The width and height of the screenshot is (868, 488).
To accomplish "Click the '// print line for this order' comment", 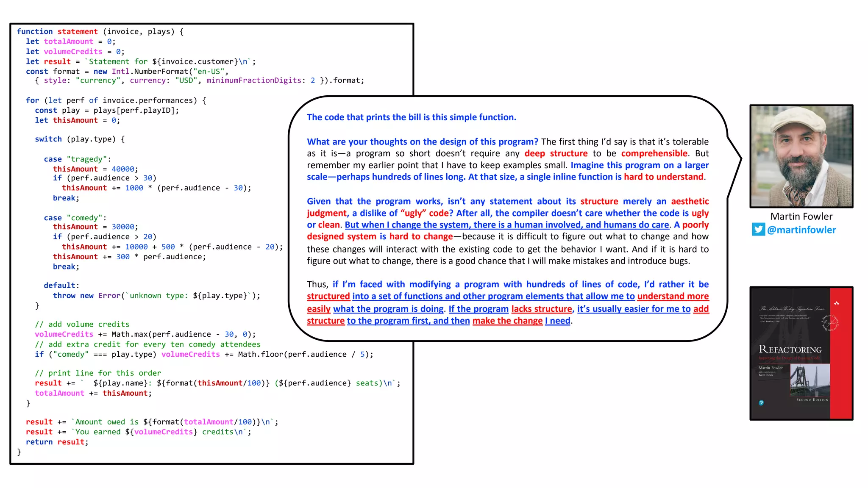I will [x=98, y=373].
